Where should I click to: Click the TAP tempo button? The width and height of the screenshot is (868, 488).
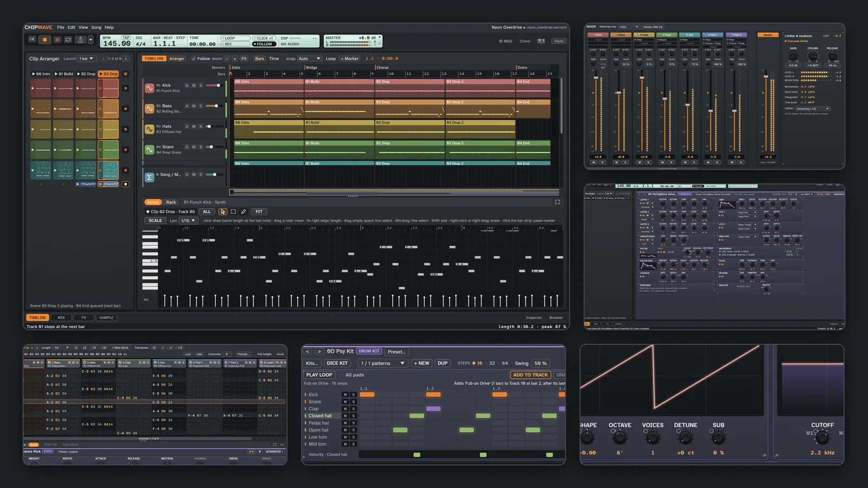(x=126, y=38)
